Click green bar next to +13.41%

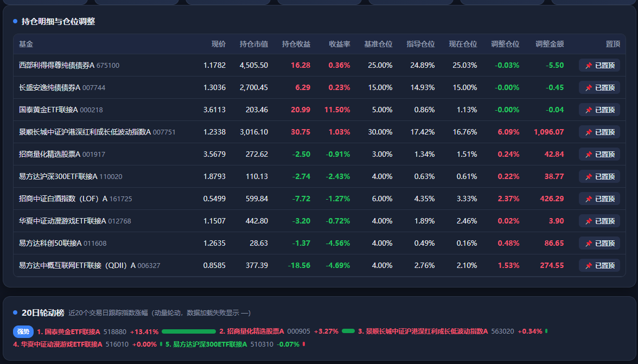(x=189, y=331)
